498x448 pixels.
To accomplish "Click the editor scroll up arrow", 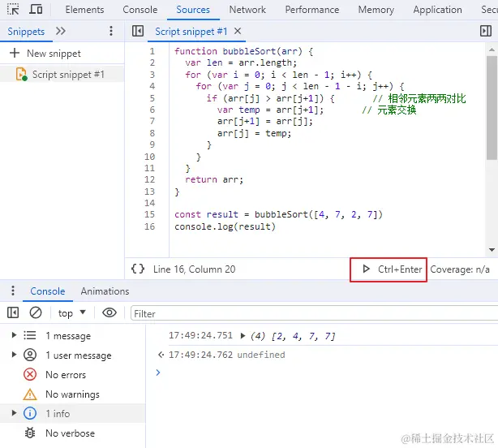I will (x=492, y=50).
